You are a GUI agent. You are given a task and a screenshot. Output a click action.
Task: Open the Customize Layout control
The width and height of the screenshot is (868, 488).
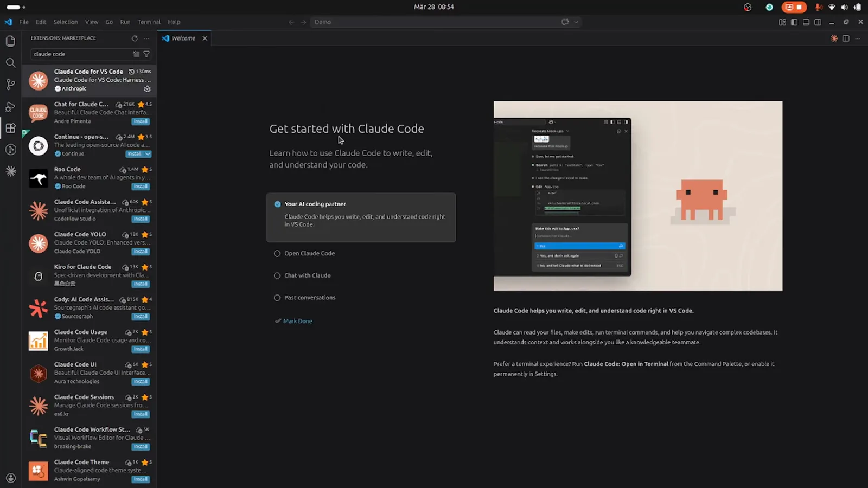click(782, 22)
